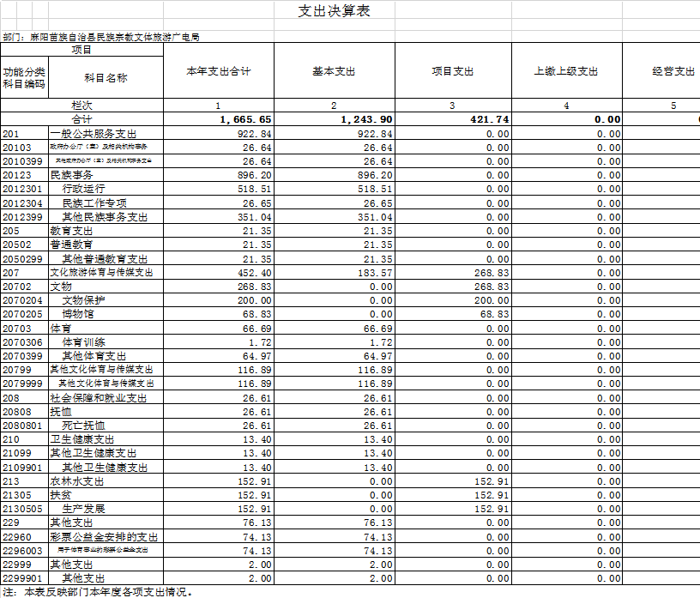Screen dimensions: 700x598
Task: Click the 栏次 row label
Action: pyautogui.click(x=82, y=106)
